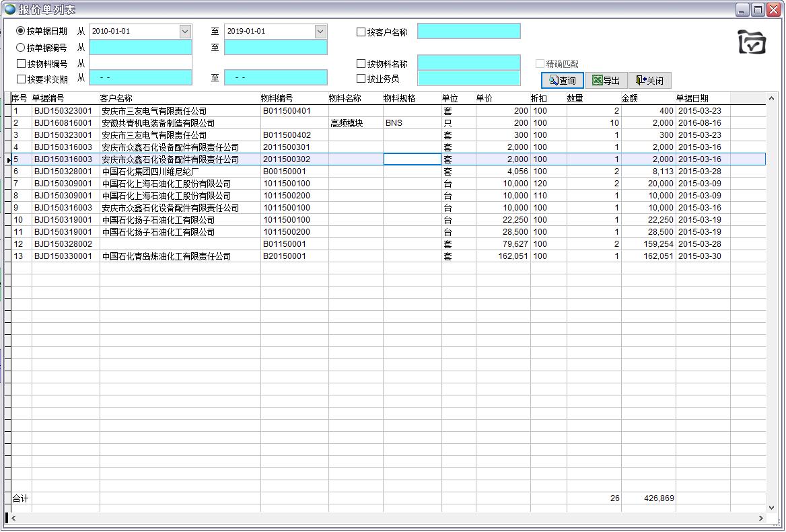
Task: Enable the 按物料编号 checkbox
Action: tap(21, 64)
